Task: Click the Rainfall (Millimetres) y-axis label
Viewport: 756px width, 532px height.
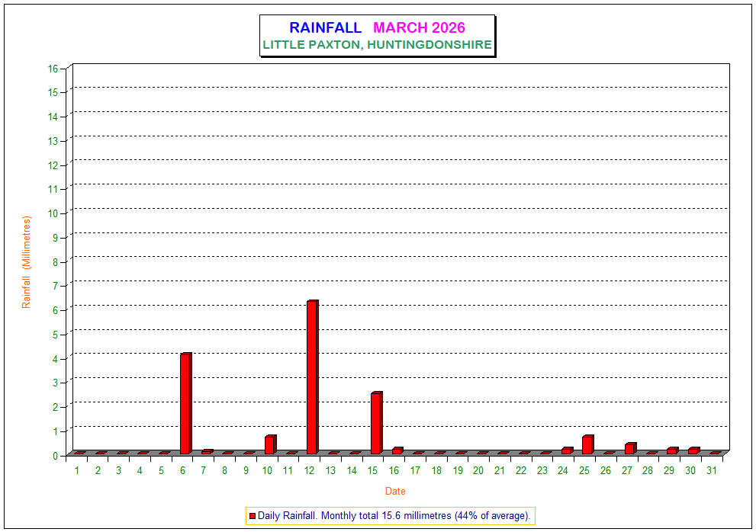Action: coord(27,261)
